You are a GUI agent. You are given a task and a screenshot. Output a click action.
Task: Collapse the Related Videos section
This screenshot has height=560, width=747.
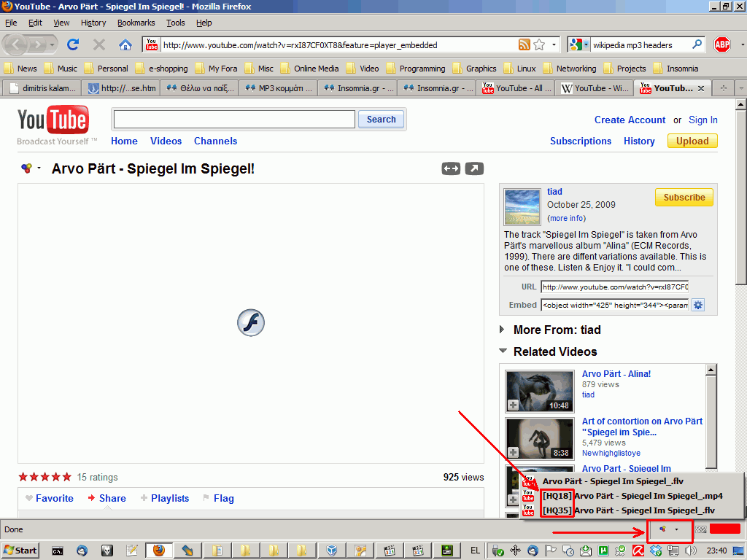503,351
